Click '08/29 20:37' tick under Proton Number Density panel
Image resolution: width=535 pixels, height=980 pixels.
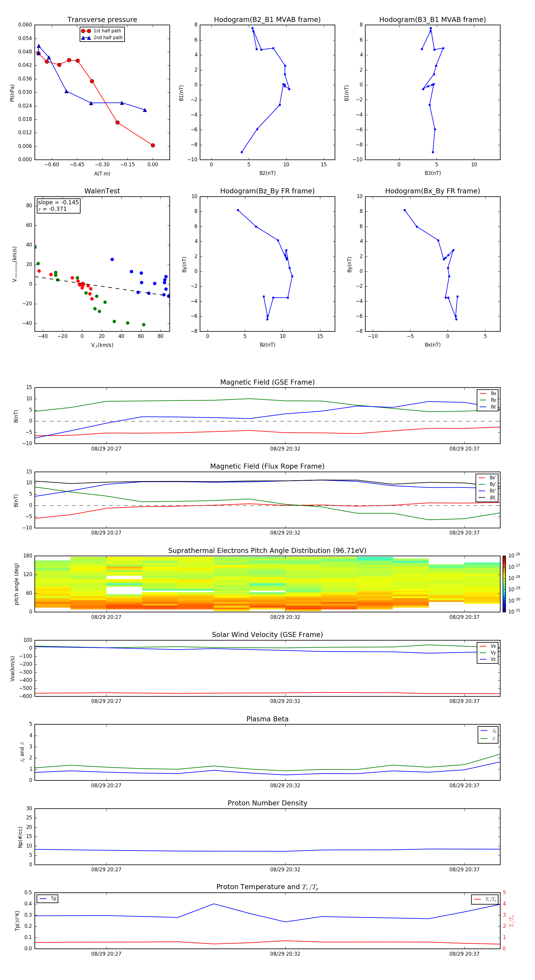[464, 869]
